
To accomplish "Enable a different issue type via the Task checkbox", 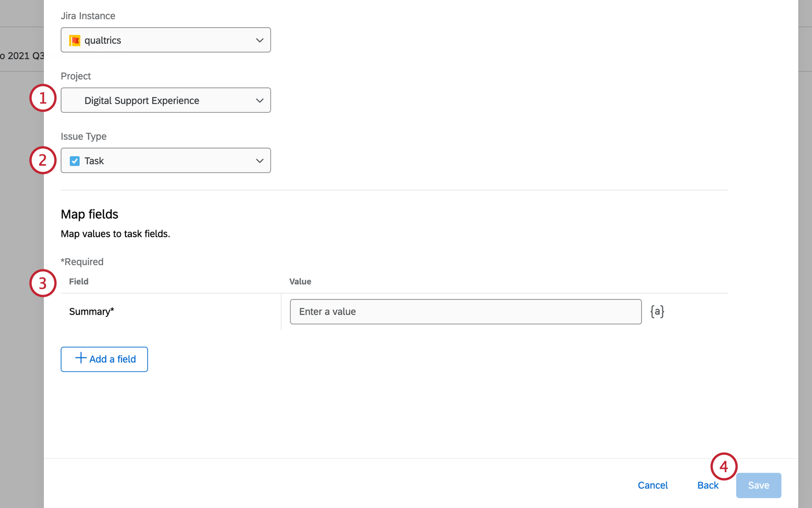I will pos(75,161).
